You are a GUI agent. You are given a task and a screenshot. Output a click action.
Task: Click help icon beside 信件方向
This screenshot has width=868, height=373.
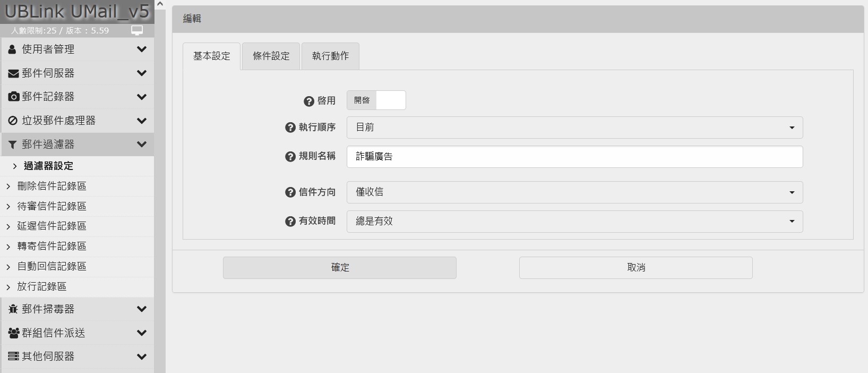[x=290, y=192]
